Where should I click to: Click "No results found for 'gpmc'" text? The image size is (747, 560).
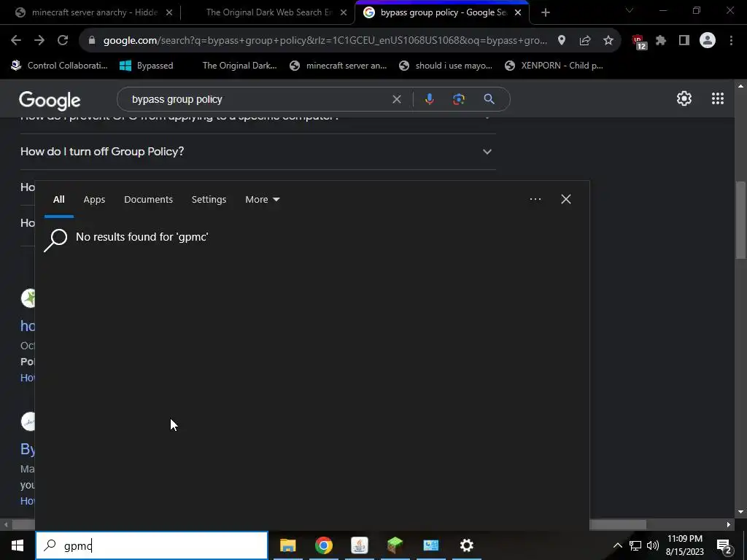tap(142, 237)
